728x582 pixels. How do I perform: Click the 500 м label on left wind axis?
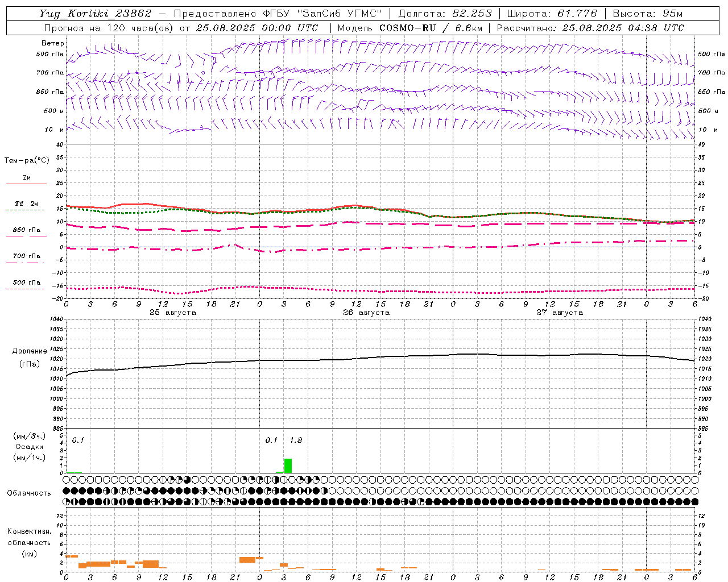(54, 111)
